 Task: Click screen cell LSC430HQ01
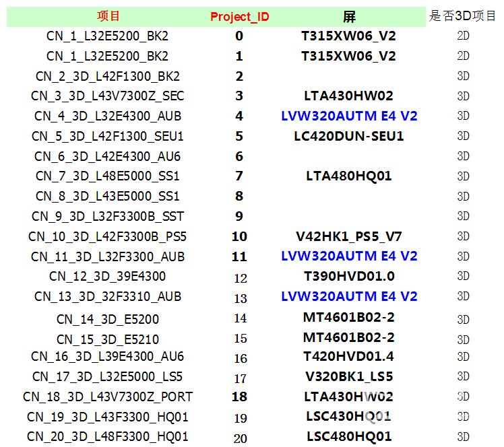(349, 417)
